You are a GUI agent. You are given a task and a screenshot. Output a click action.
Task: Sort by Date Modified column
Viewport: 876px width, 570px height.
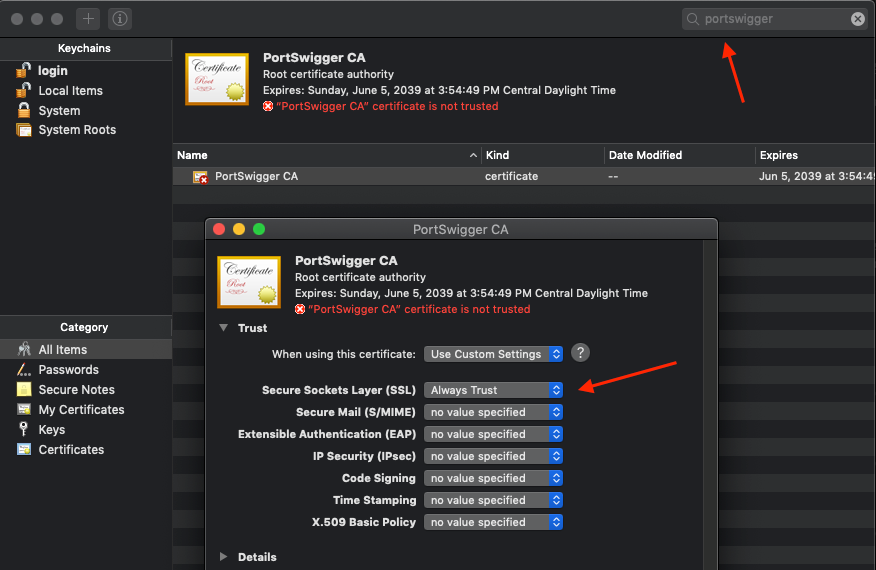coord(680,155)
